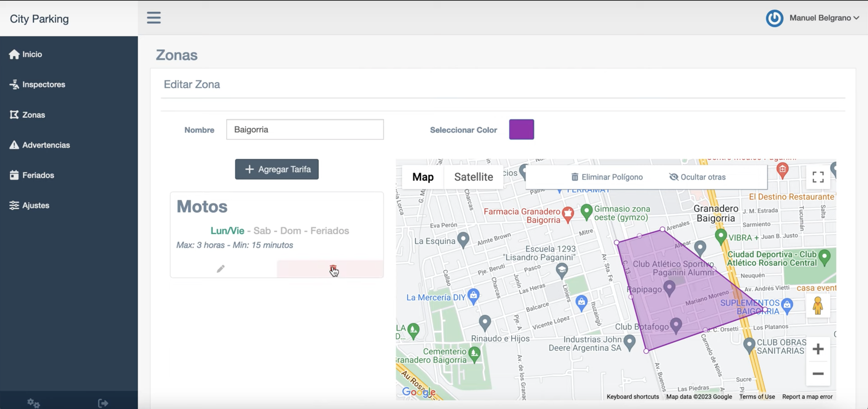Open the purple color swatch picker
This screenshot has height=409, width=868.
(521, 129)
